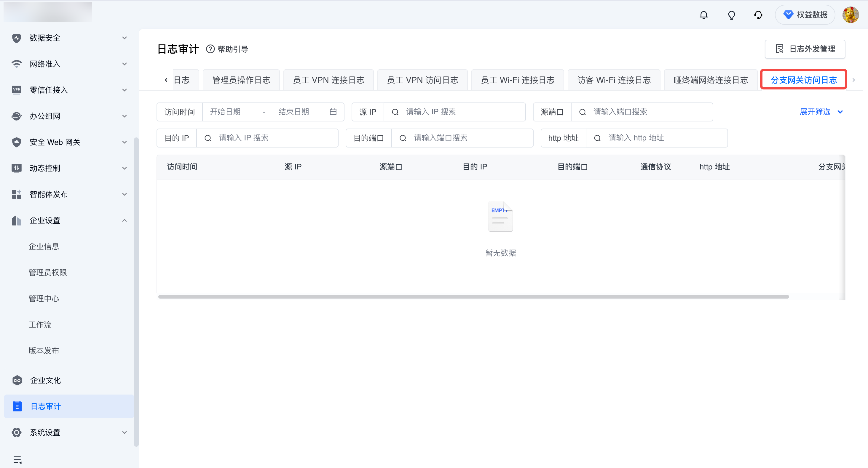Expand filters with 展开筛选

tap(821, 112)
